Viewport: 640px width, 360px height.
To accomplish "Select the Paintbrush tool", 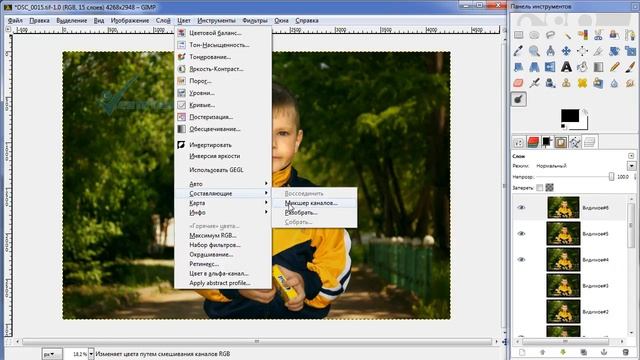I will tap(631, 67).
